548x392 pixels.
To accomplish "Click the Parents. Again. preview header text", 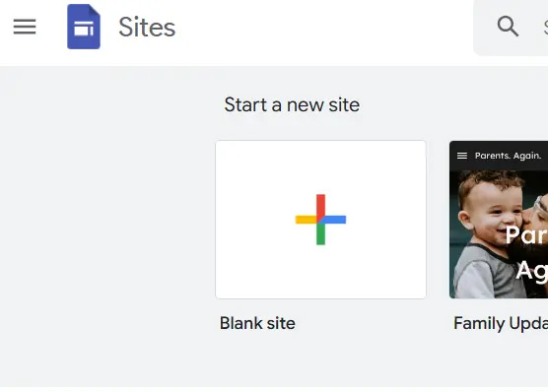I will click(x=508, y=156).
